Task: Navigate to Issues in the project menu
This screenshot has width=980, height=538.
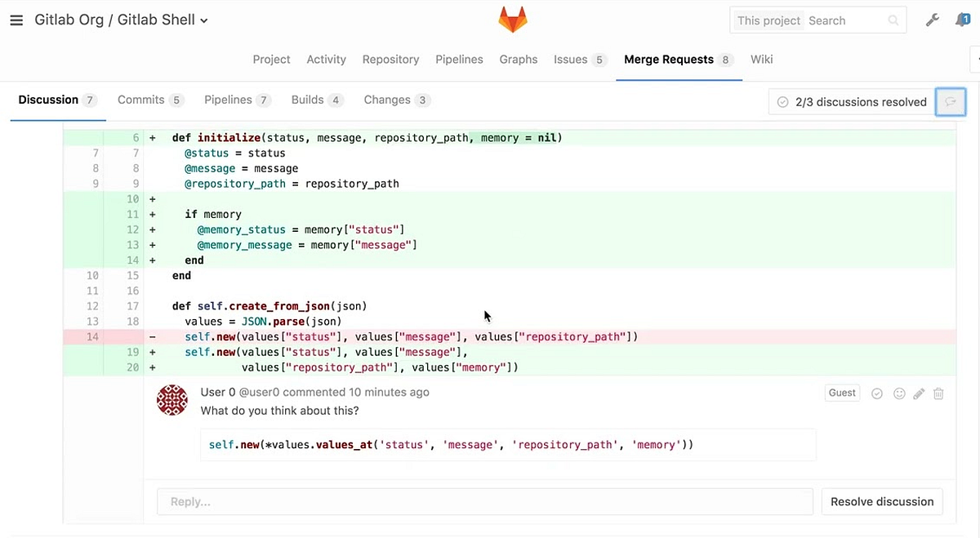Action: [x=569, y=59]
